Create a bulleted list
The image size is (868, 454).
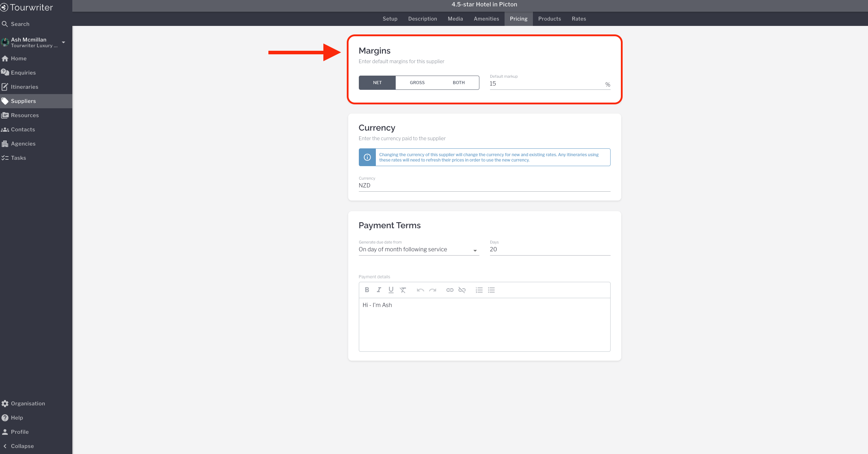[491, 290]
